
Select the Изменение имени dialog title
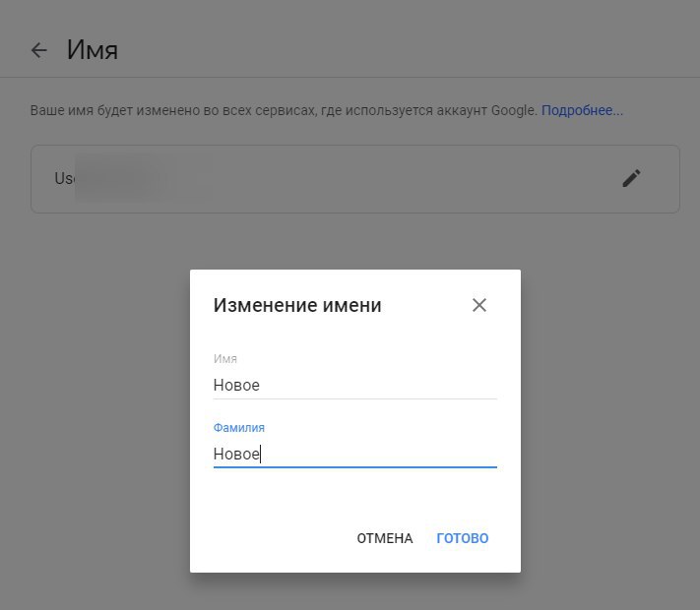297,305
